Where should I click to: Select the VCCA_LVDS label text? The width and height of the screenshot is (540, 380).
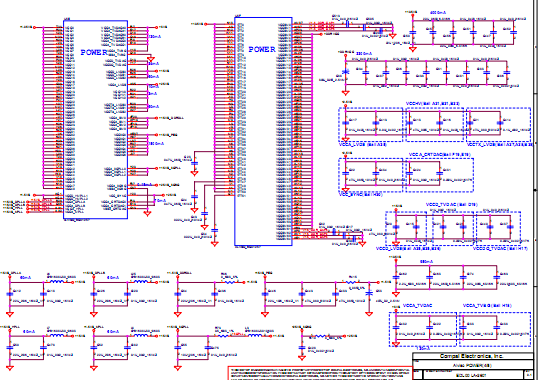(363, 144)
